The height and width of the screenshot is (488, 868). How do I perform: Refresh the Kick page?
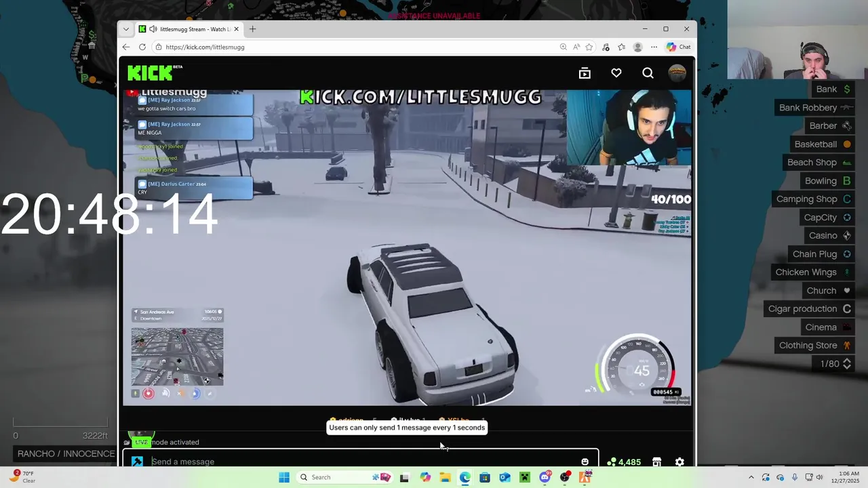pyautogui.click(x=142, y=47)
